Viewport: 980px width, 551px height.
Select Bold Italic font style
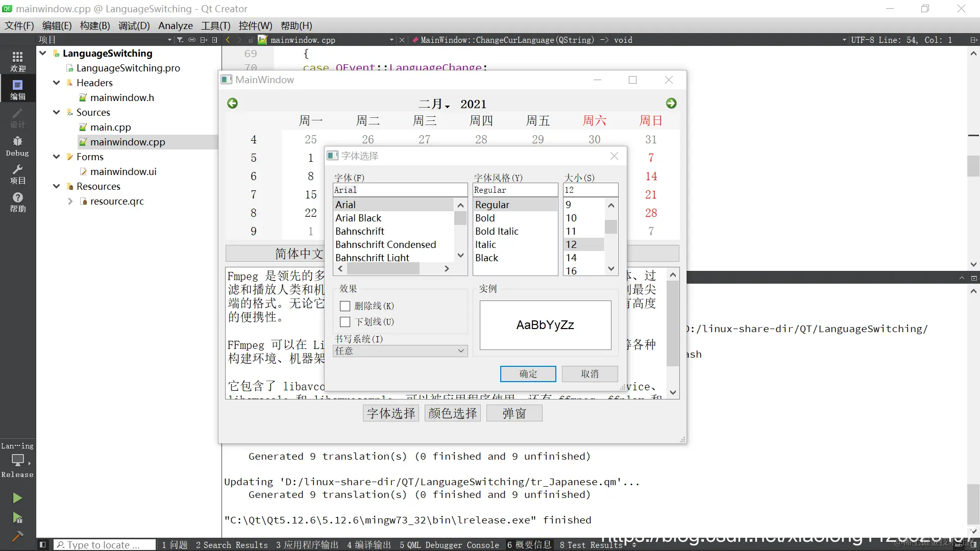[x=497, y=231]
